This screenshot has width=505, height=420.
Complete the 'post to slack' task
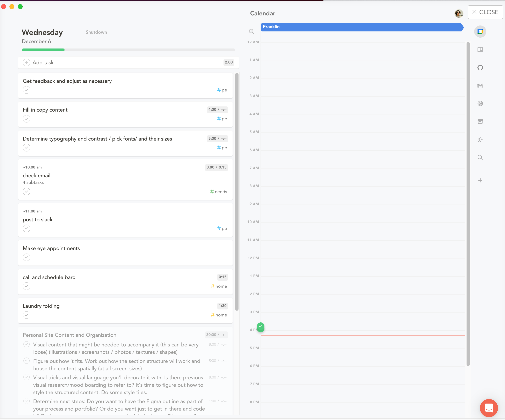point(27,228)
